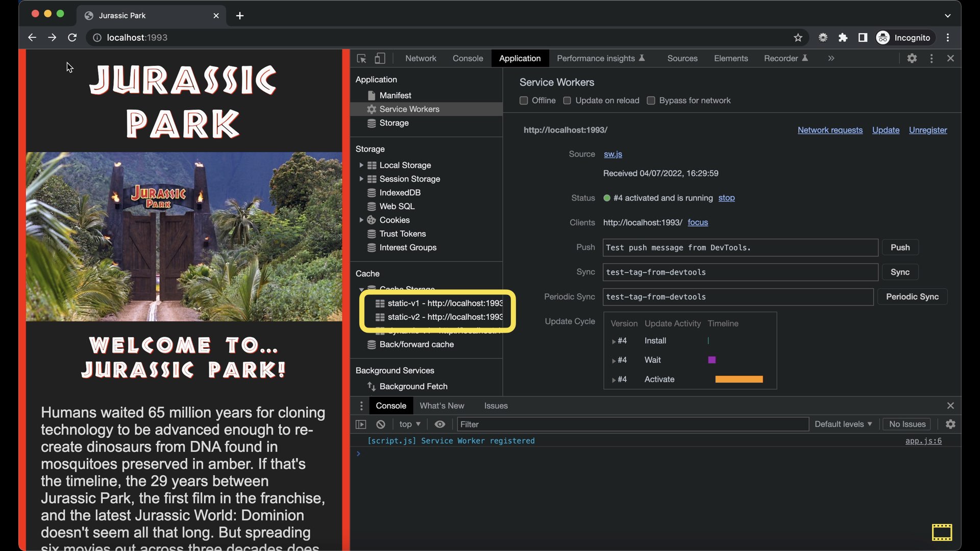Switch to the Network tab
The width and height of the screenshot is (980, 551).
(421, 59)
